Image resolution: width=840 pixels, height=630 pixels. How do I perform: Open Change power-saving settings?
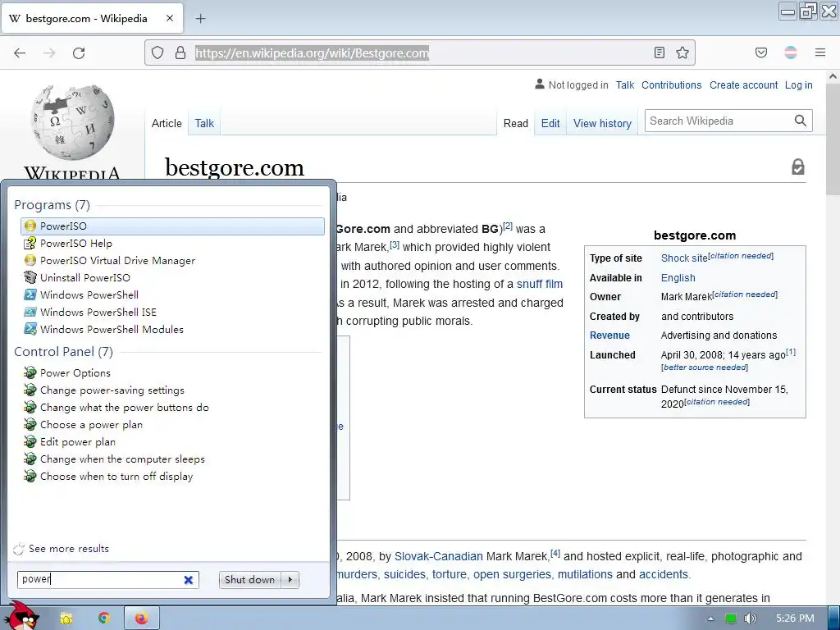172,390
